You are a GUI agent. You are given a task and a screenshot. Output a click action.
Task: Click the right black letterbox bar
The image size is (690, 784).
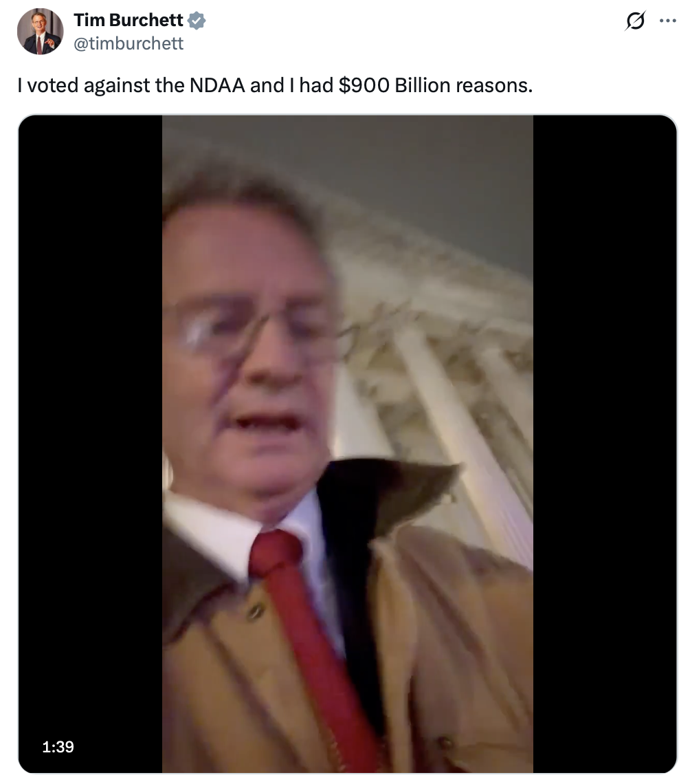605,444
